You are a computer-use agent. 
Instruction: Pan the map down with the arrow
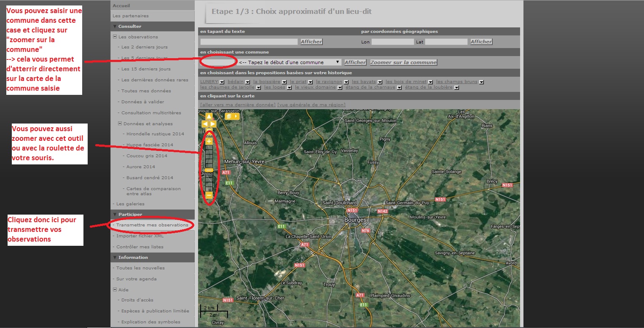(209, 131)
